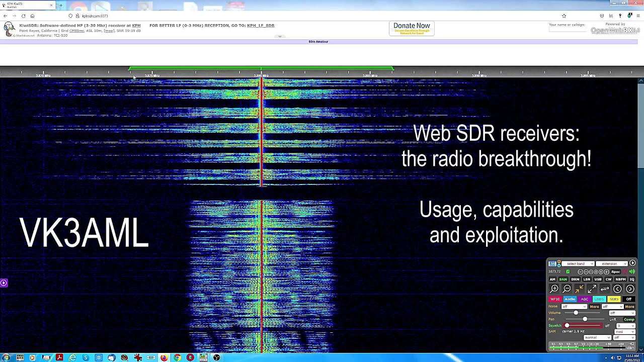Screen dimensions: 644x362
Task: Switch to Users tab
Action: (599, 299)
